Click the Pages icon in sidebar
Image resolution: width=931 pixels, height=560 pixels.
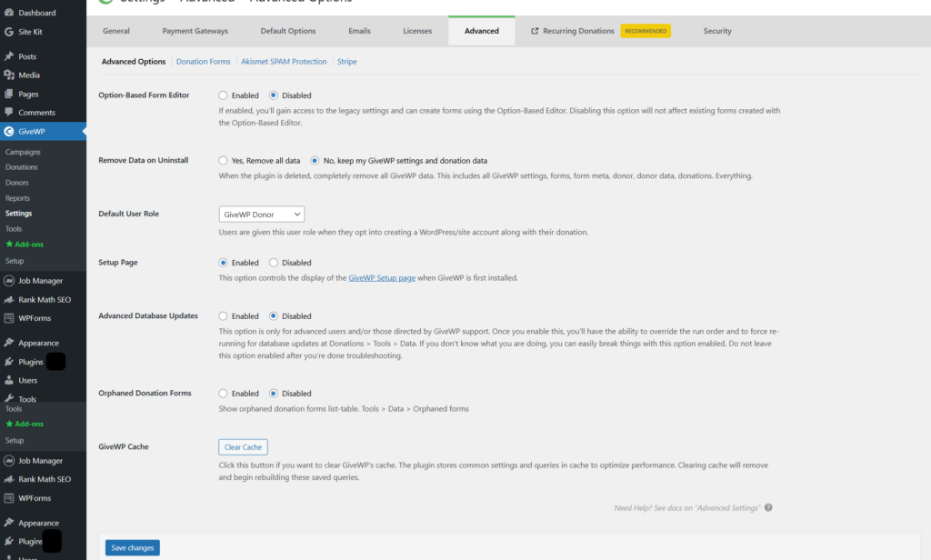point(9,94)
